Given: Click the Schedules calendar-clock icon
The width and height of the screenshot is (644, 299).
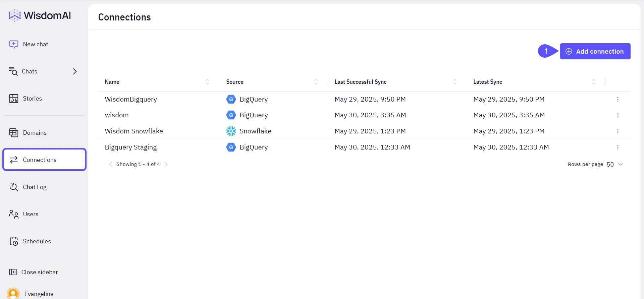Looking at the screenshot, I should point(14,241).
